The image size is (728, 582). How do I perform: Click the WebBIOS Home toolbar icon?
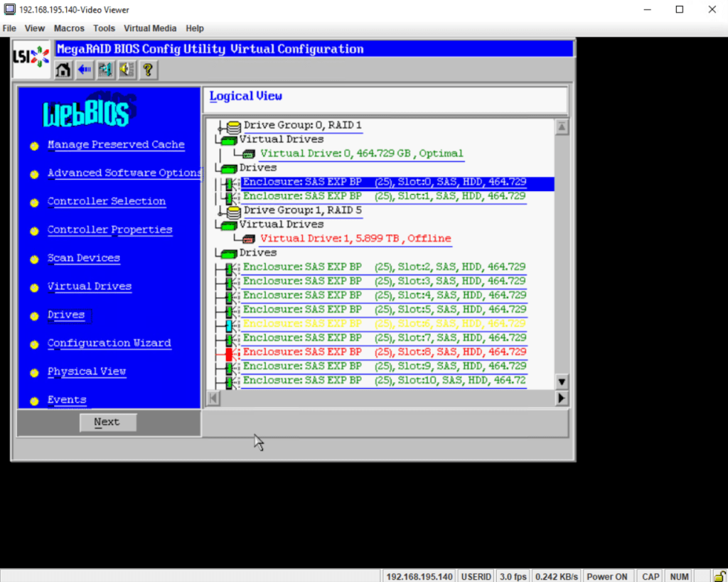(63, 70)
